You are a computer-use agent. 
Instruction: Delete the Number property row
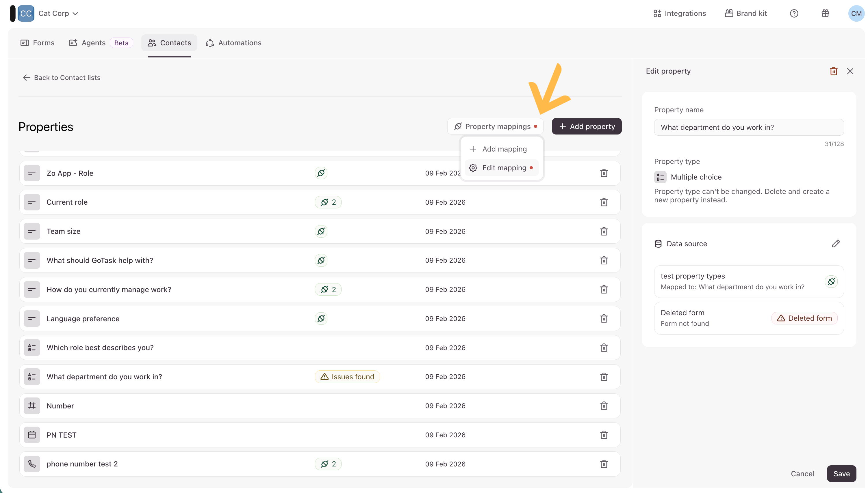[x=604, y=406]
